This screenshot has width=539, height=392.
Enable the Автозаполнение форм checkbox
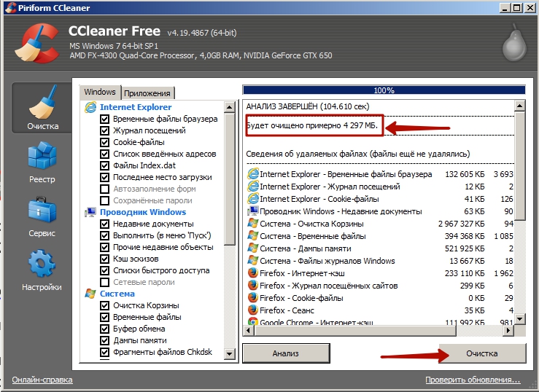click(x=105, y=189)
